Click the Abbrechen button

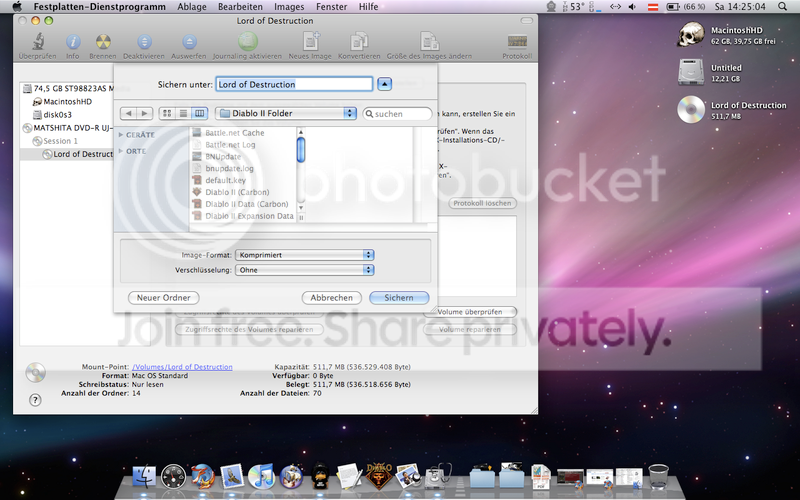[x=332, y=297]
